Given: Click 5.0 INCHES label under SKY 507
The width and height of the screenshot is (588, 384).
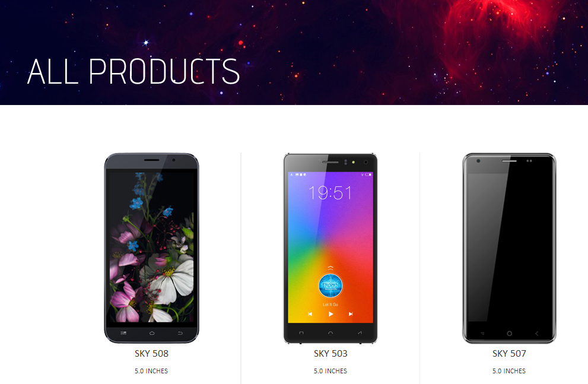Looking at the screenshot, I should pyautogui.click(x=509, y=371).
